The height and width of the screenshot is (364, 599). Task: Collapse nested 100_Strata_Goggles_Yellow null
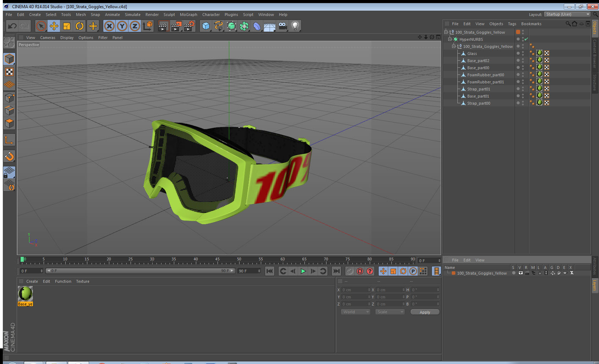454,46
